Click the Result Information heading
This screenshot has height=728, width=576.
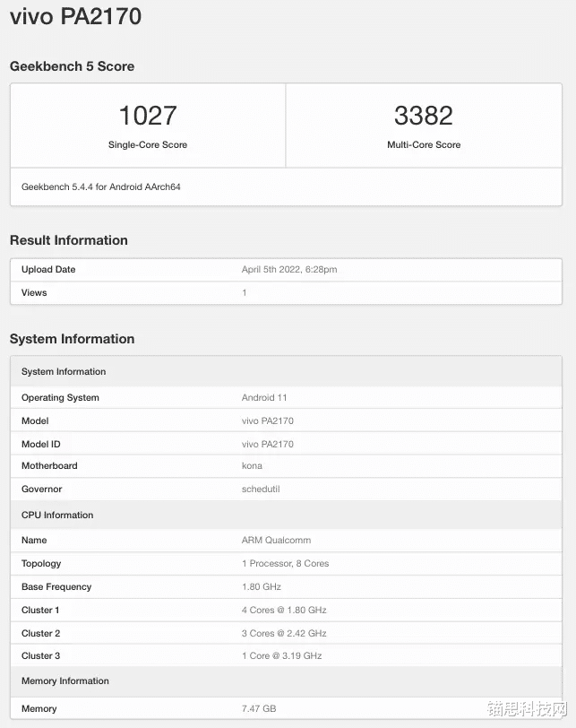[x=69, y=240]
